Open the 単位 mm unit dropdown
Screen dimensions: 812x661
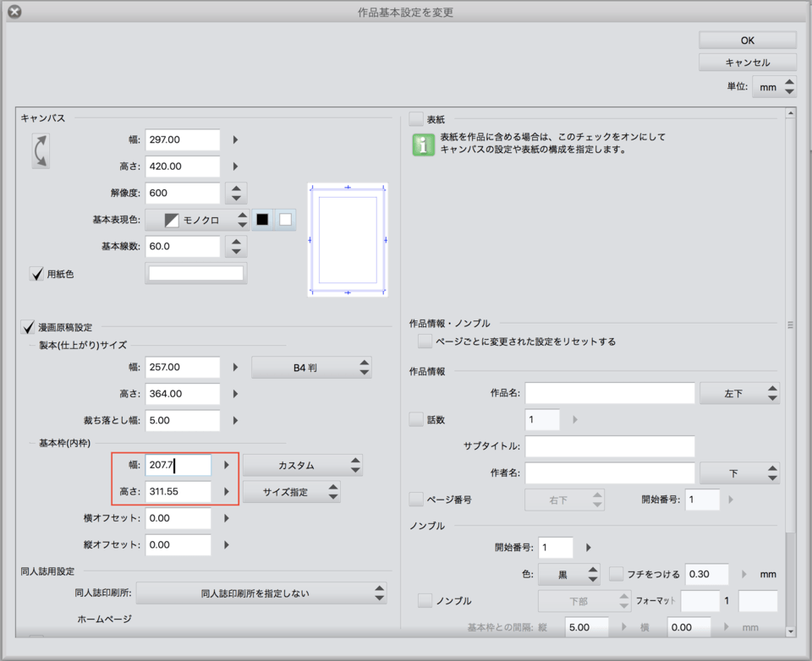[x=774, y=87]
